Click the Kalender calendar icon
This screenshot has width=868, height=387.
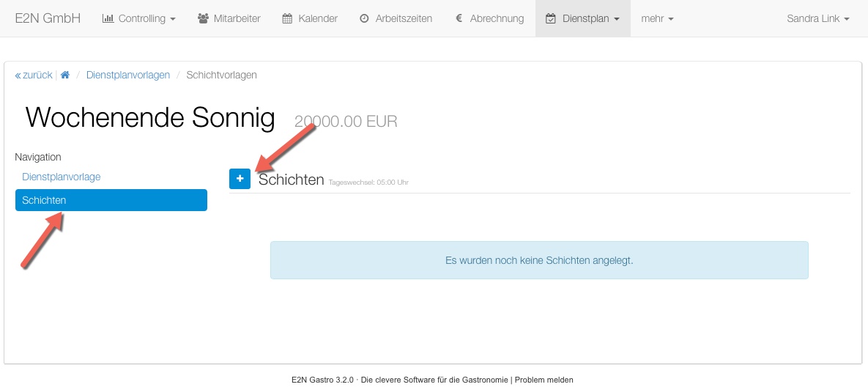tap(287, 18)
